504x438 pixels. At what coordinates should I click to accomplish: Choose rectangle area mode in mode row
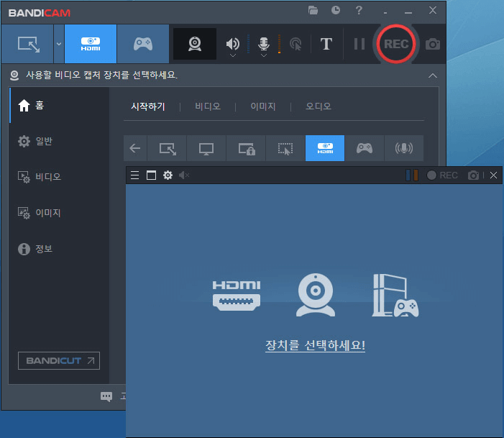(x=167, y=148)
